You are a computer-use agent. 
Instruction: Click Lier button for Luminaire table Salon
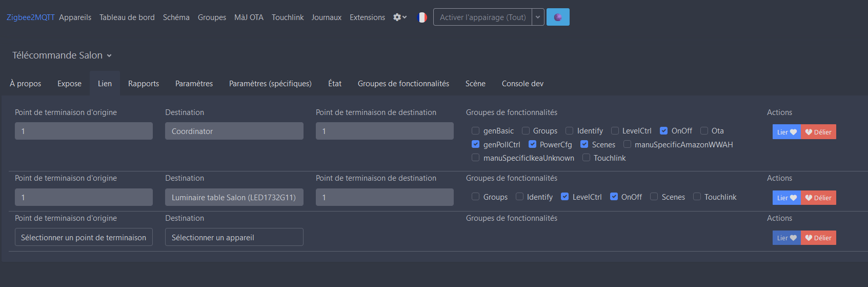coord(786,198)
